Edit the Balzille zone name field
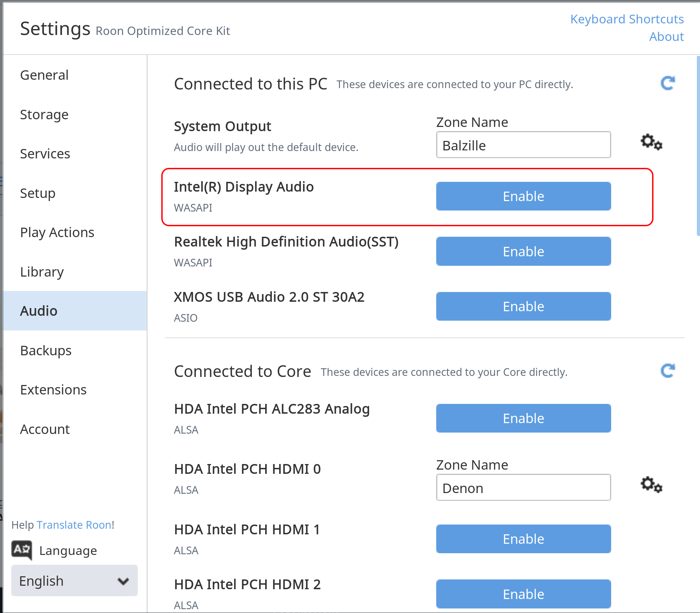700x613 pixels. click(523, 145)
